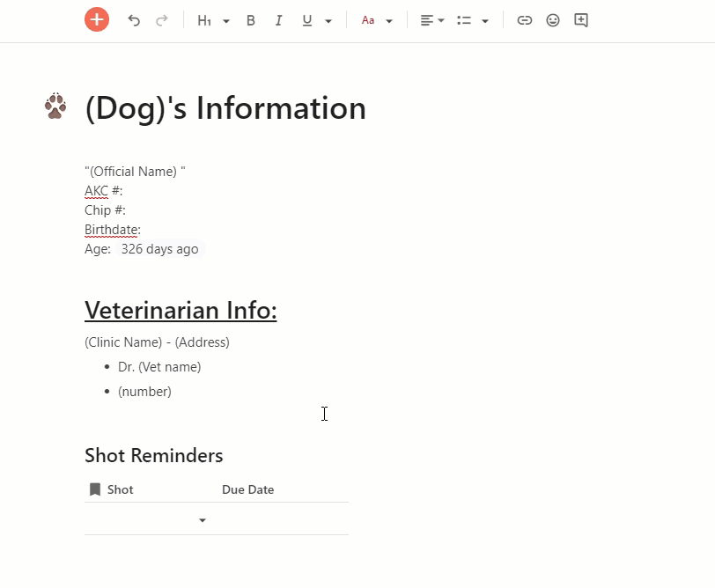
Task: Open the underline style dropdown arrow
Action: pos(328,19)
